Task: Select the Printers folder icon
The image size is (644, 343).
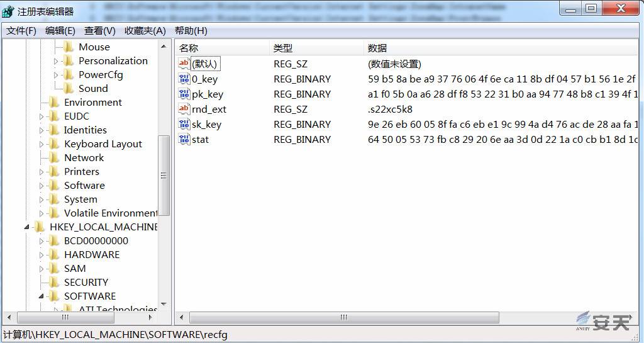Action: (54, 172)
